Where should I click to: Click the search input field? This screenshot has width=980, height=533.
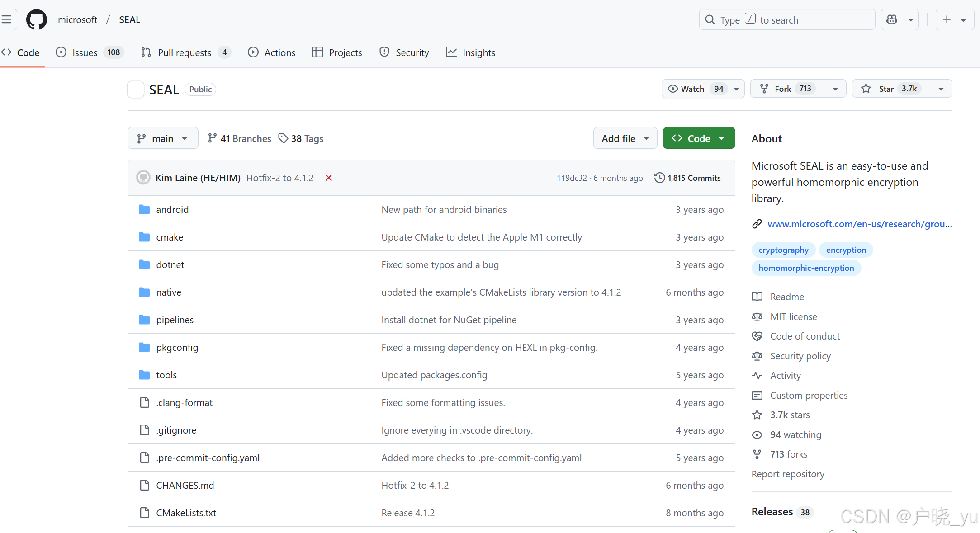coord(787,20)
